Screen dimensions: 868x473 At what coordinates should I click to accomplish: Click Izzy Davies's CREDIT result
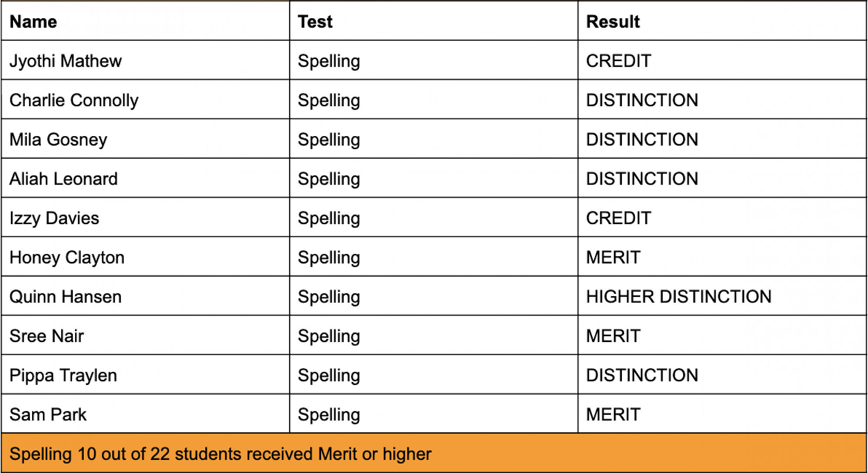point(618,218)
